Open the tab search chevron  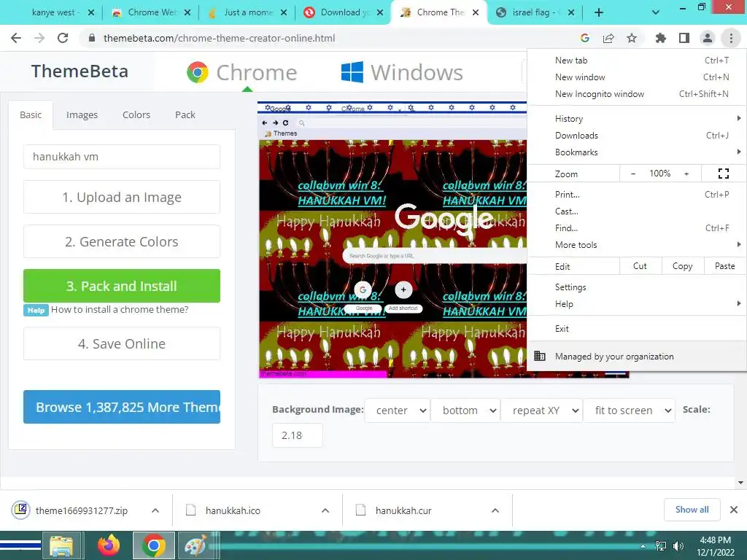pos(656,13)
